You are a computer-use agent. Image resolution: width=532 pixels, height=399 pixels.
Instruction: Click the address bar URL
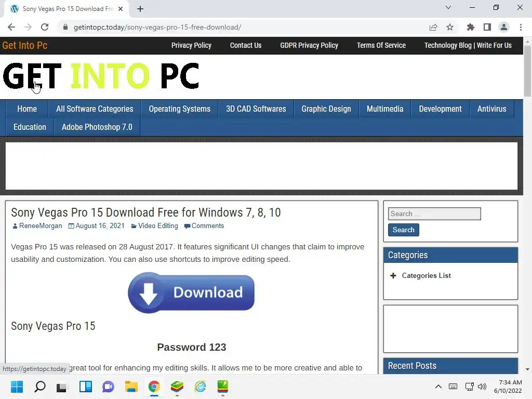click(x=157, y=27)
